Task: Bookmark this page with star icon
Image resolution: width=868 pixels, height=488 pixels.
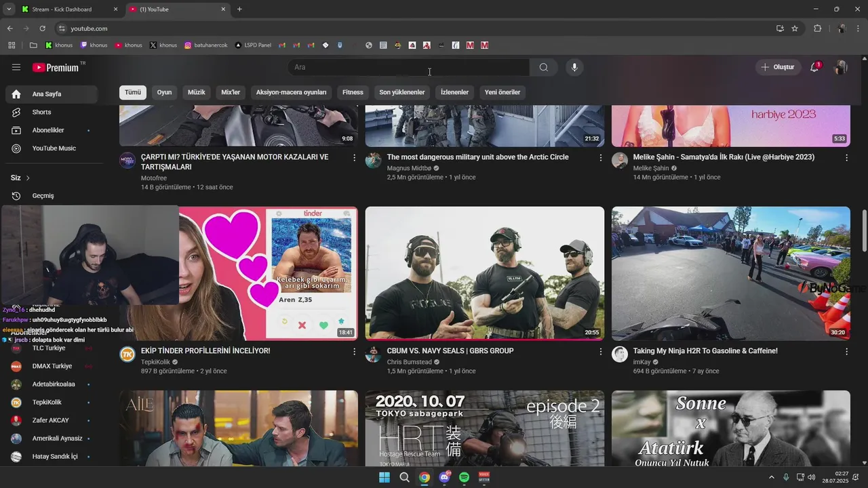Action: point(795,28)
